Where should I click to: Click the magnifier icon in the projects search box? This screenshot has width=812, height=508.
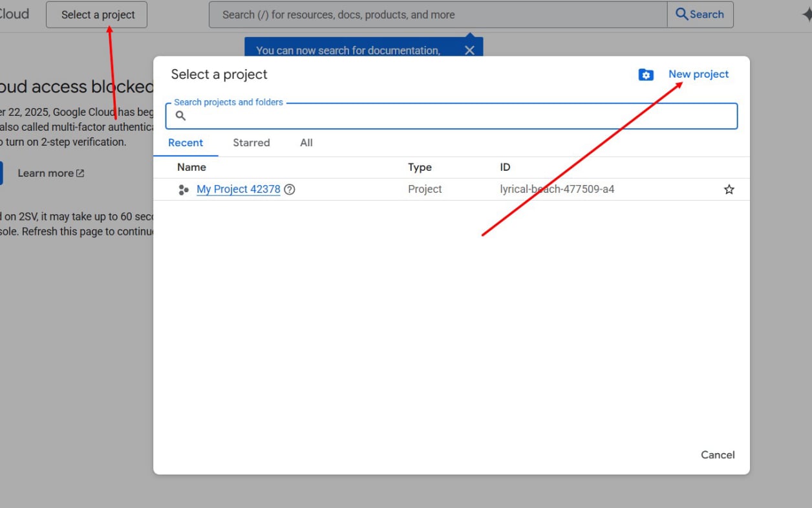[181, 116]
